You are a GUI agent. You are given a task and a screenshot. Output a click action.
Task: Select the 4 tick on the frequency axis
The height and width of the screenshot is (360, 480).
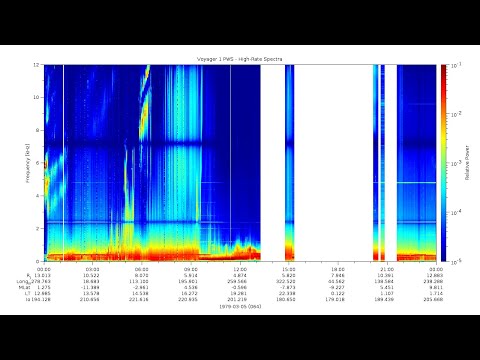39,196
